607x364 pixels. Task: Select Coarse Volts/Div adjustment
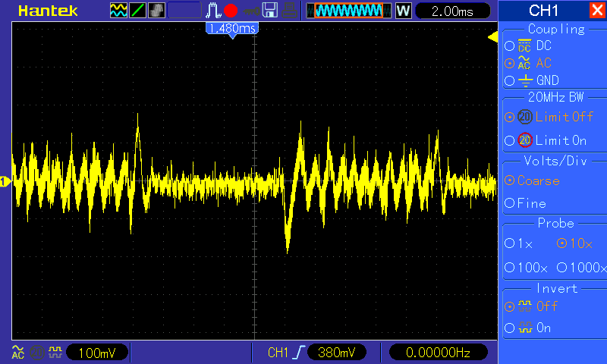click(533, 180)
